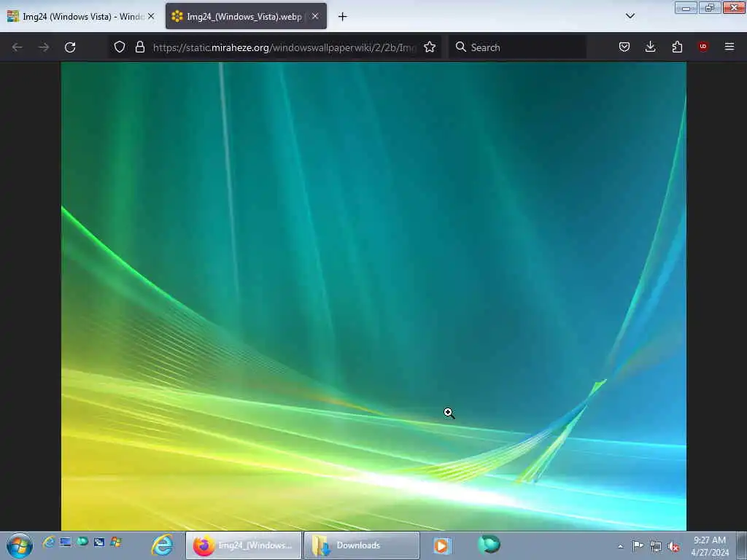
Task: Open the network status tray icon
Action: pyautogui.click(x=656, y=547)
